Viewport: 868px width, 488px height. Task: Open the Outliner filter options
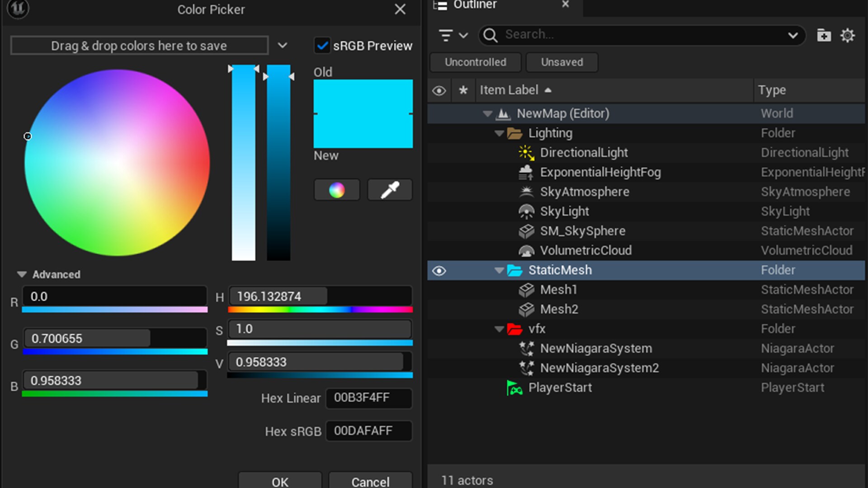pyautogui.click(x=445, y=35)
